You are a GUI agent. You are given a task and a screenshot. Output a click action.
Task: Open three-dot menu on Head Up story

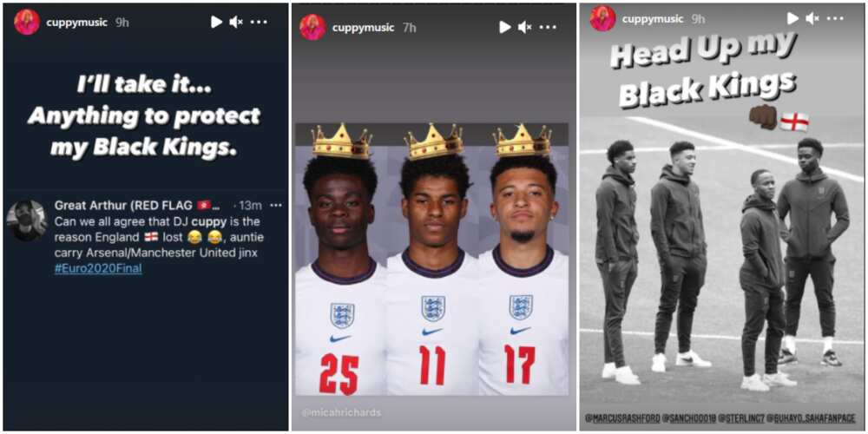click(836, 18)
